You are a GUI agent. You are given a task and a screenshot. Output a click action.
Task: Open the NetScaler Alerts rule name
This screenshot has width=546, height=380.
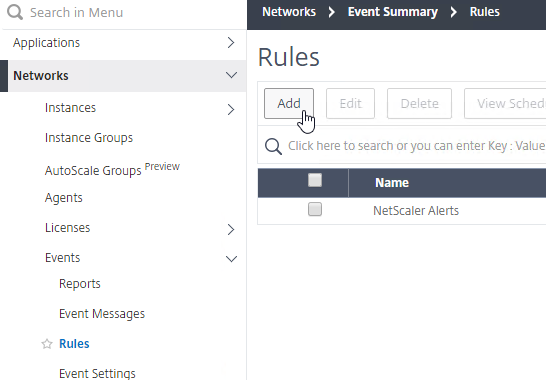[416, 211]
